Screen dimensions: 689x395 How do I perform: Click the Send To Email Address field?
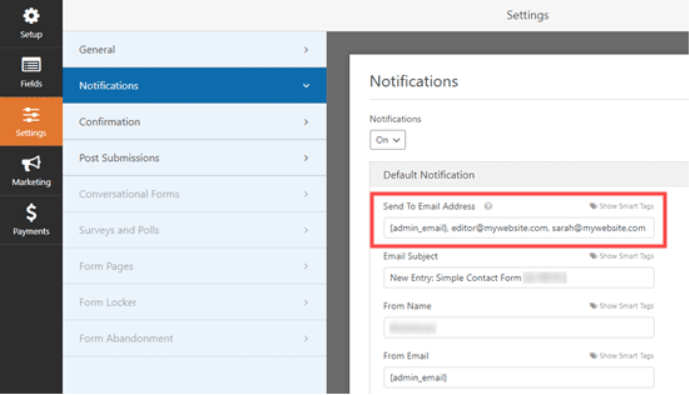tap(519, 228)
